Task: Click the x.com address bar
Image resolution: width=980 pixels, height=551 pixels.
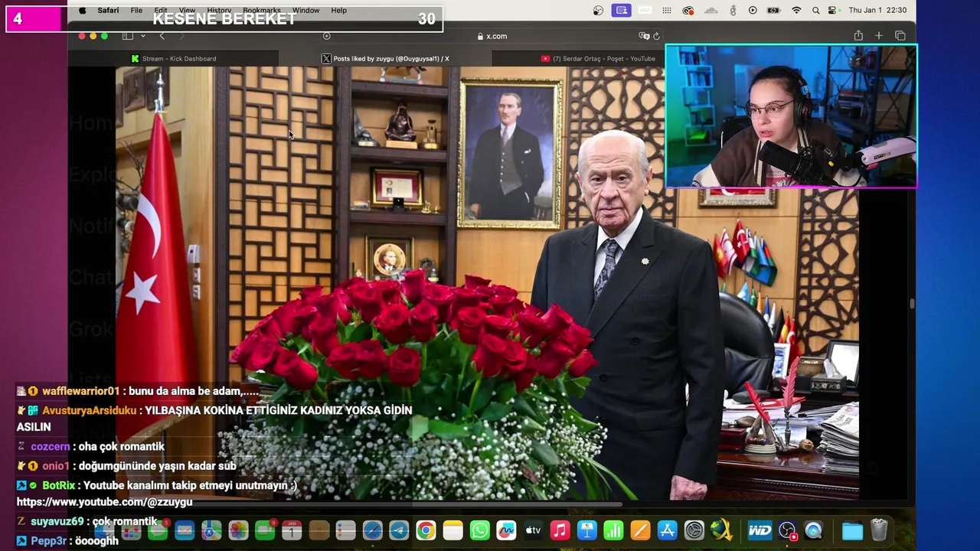Action: pyautogui.click(x=492, y=36)
